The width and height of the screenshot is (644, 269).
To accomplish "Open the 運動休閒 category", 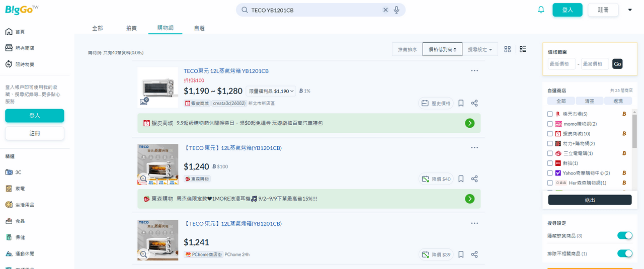I will [20, 253].
